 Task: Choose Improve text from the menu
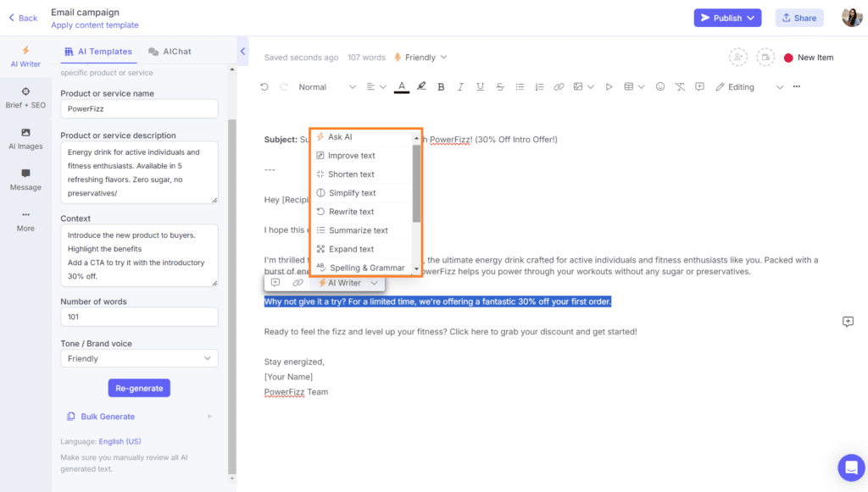(362, 155)
